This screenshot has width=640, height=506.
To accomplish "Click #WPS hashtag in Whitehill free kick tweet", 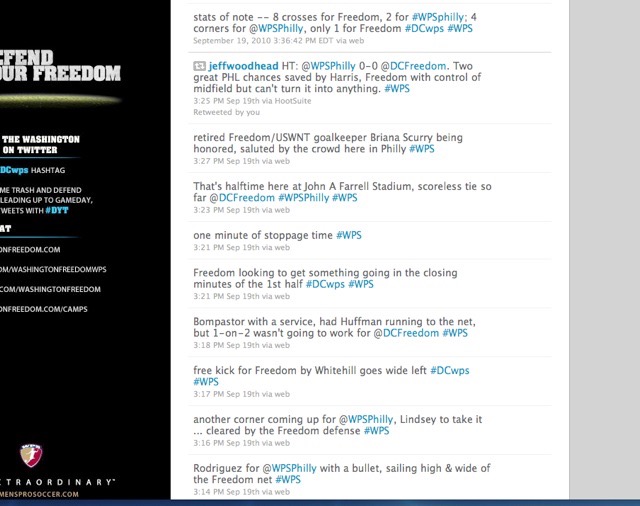I will (206, 382).
